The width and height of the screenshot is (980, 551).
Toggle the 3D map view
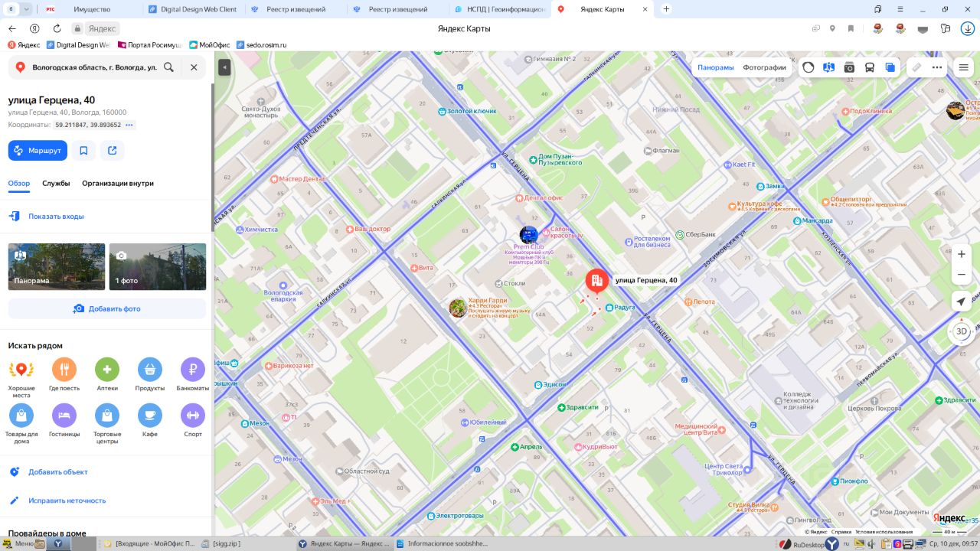962,331
